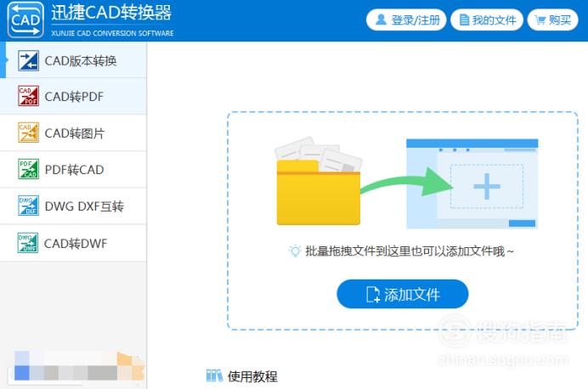Click the XUNJIE CAD CONVERSION SOFTWARE subtitle
Screen dimensions: 588x389
[x=112, y=33]
